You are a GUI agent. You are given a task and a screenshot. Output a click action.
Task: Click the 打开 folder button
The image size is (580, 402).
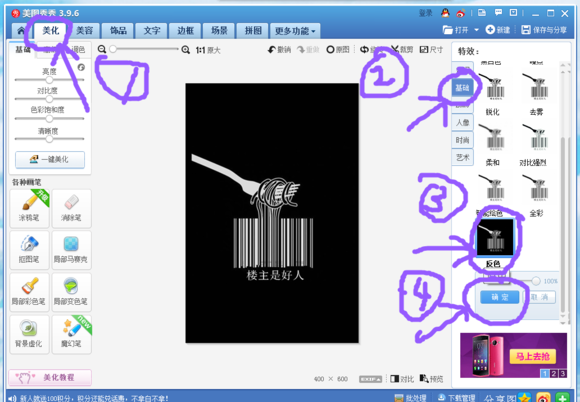pos(456,30)
